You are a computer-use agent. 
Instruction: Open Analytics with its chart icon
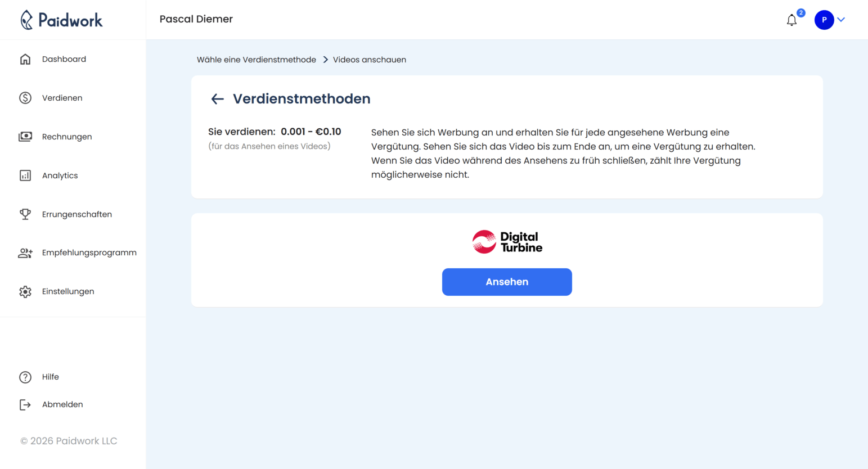[x=25, y=175]
